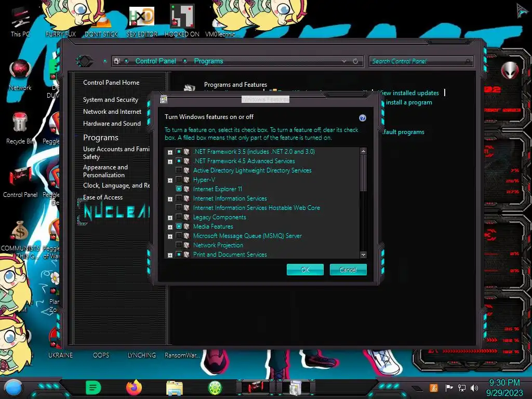Click the volume speaker tray icon
Image resolution: width=532 pixels, height=399 pixels.
pyautogui.click(x=474, y=388)
